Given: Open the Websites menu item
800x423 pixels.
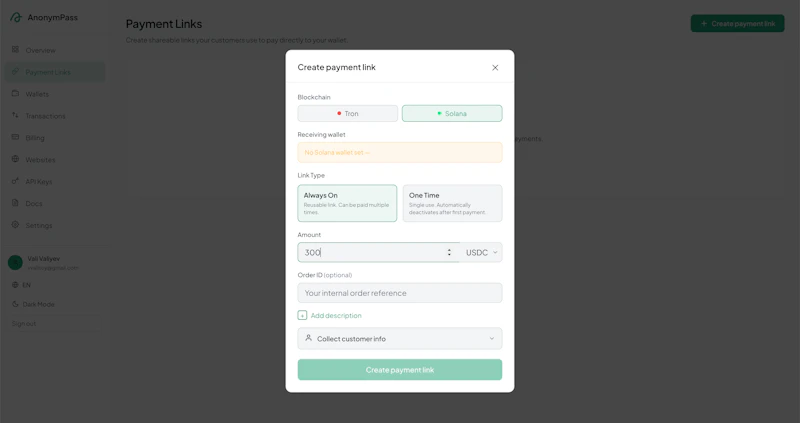Looking at the screenshot, I should [55, 160].
